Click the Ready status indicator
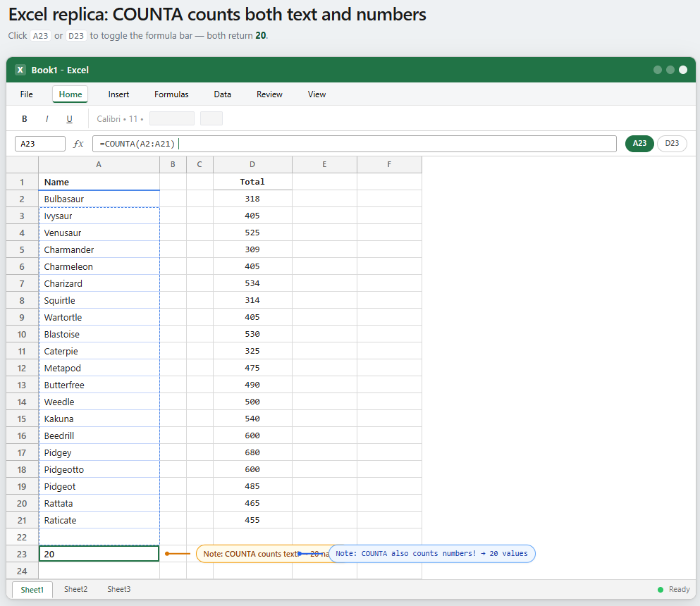This screenshot has height=606, width=700. click(674, 590)
